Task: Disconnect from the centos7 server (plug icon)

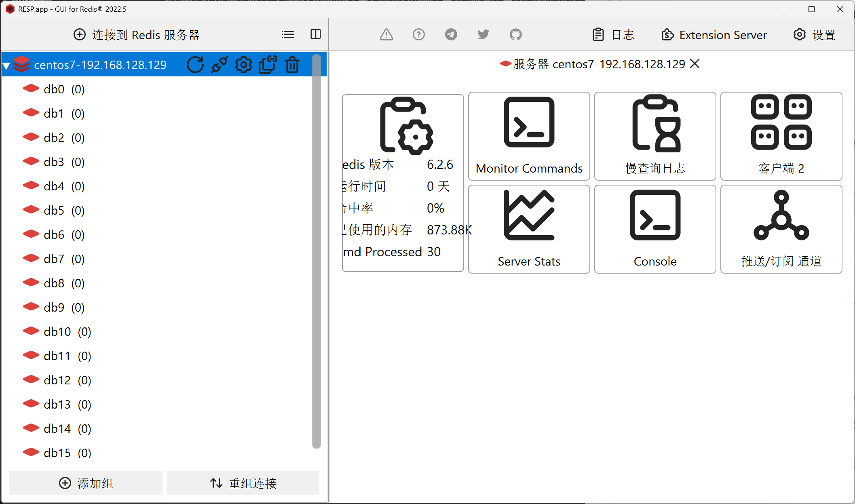Action: (220, 65)
